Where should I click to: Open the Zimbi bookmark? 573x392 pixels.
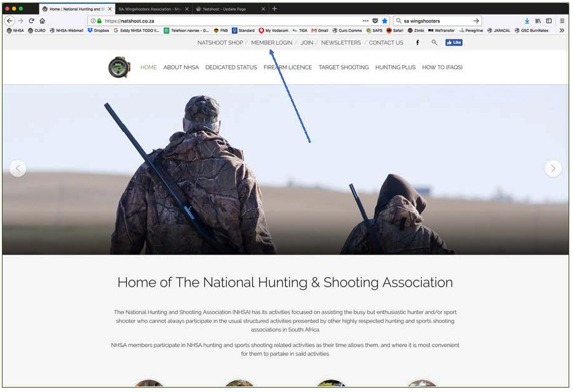416,30
